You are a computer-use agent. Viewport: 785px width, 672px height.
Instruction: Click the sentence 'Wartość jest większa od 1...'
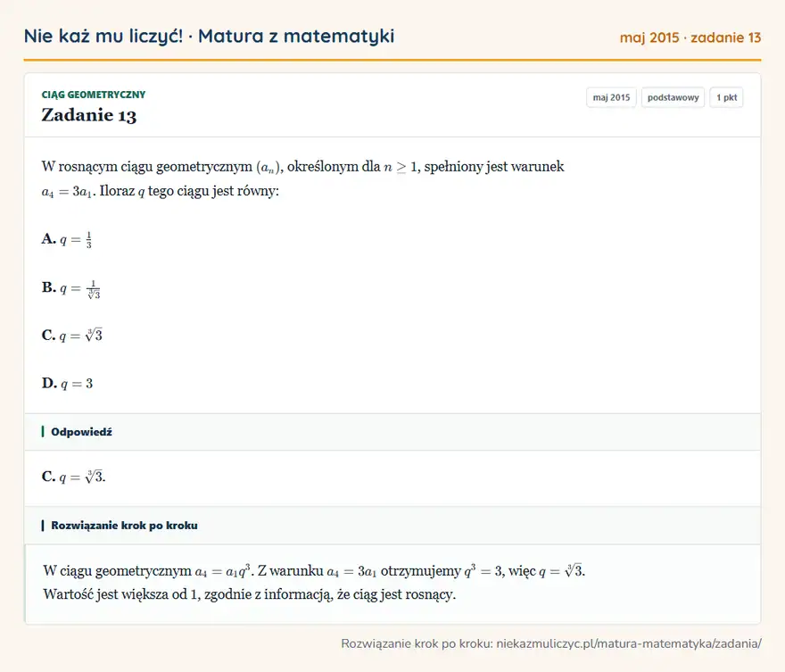point(249,594)
